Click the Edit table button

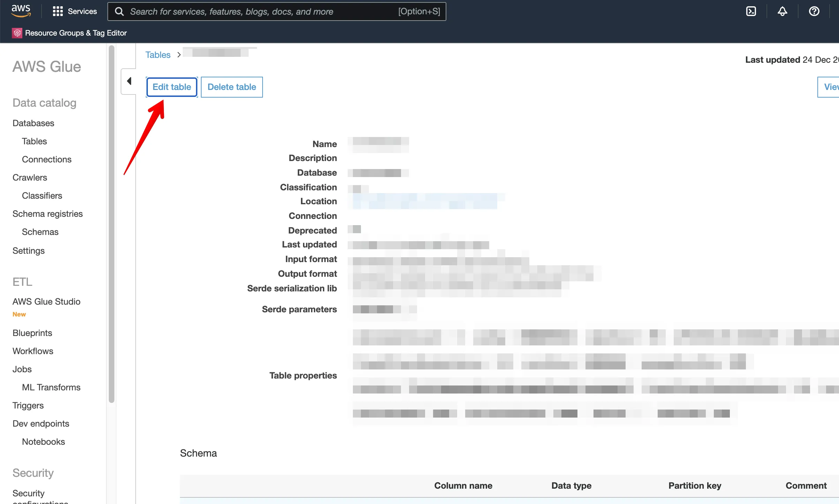pos(172,87)
